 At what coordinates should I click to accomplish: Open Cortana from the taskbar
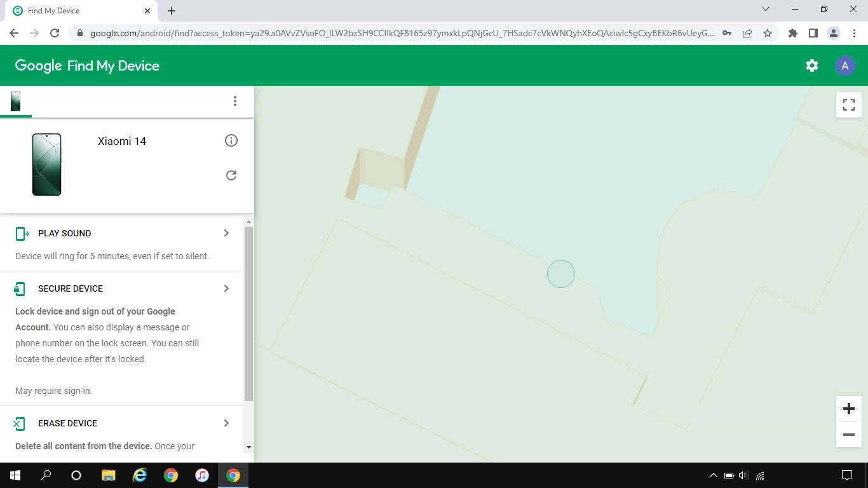[76, 475]
